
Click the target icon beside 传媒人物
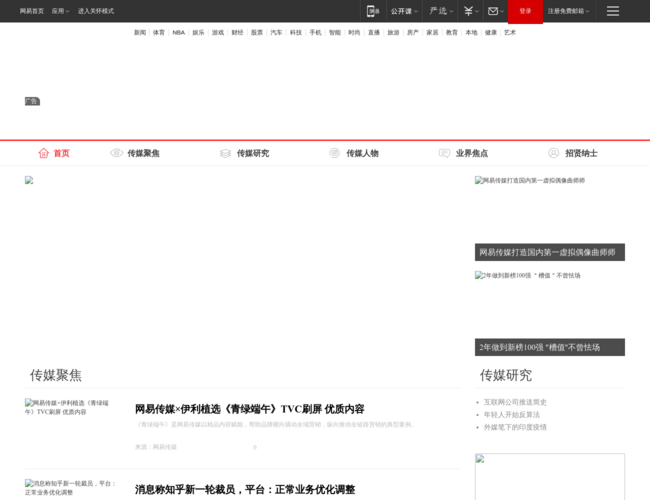click(x=334, y=153)
